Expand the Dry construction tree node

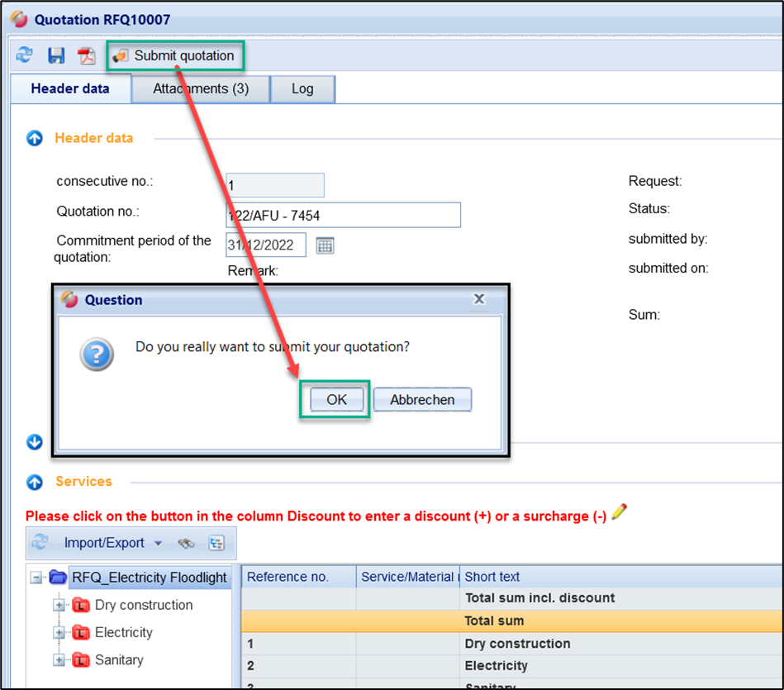(x=59, y=605)
